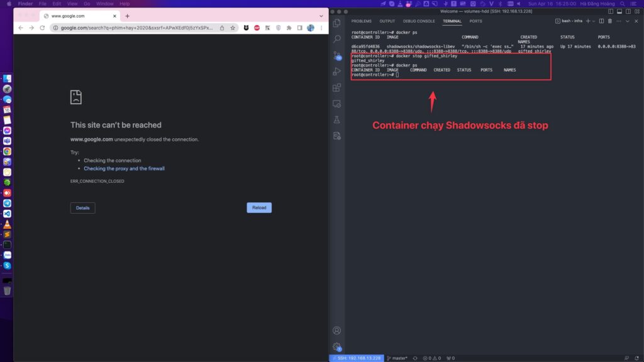Select the www.google.com Chrome tab
The height and width of the screenshot is (362, 644).
coord(80,16)
